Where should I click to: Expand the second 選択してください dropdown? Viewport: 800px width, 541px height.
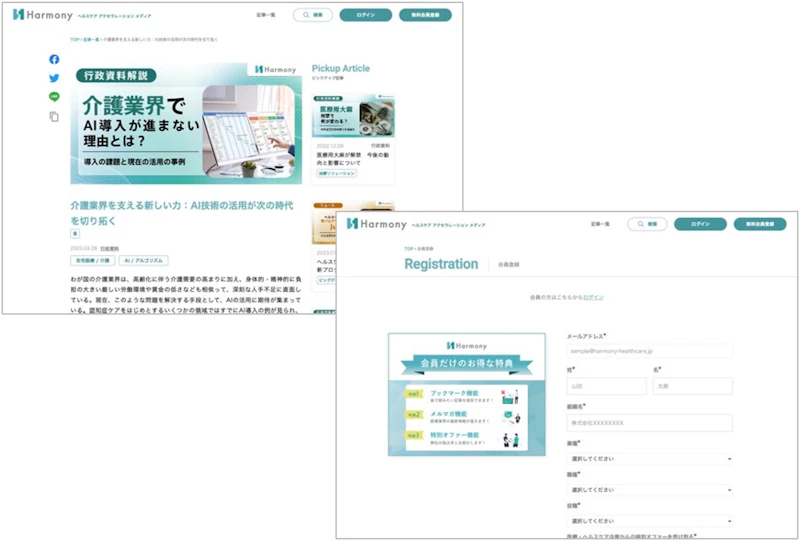click(649, 490)
